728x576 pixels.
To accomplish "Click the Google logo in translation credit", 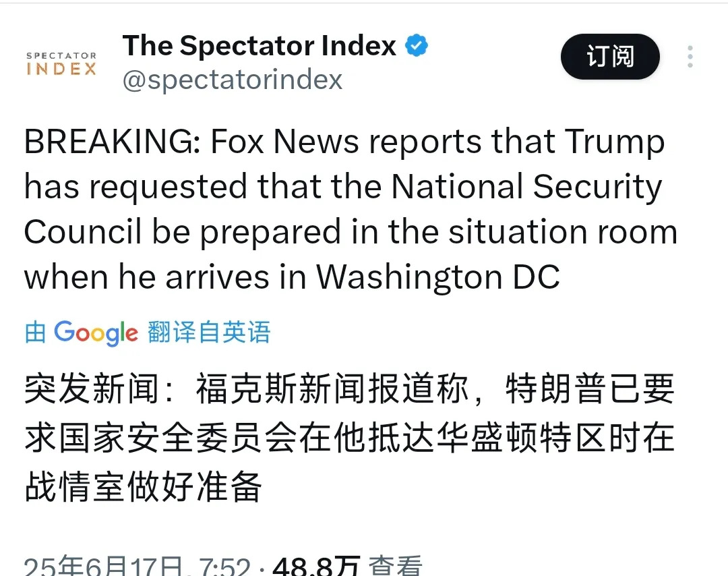I will coord(96,333).
